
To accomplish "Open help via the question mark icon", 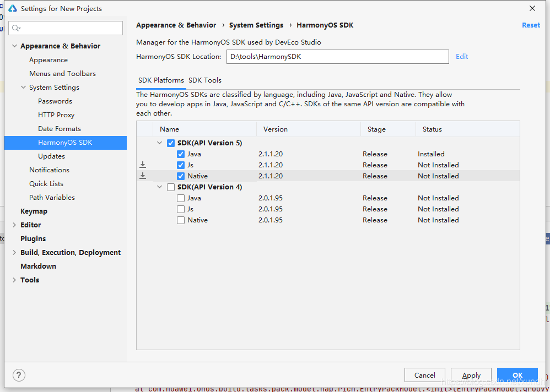I will click(19, 375).
